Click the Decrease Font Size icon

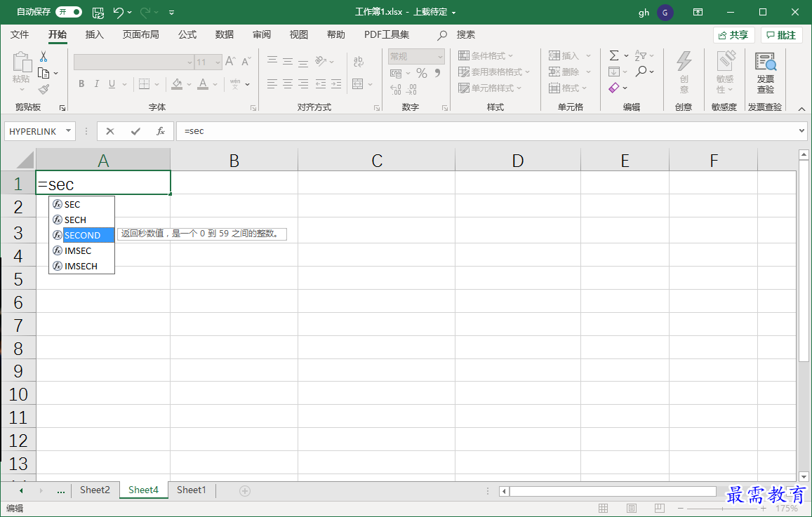tap(246, 62)
